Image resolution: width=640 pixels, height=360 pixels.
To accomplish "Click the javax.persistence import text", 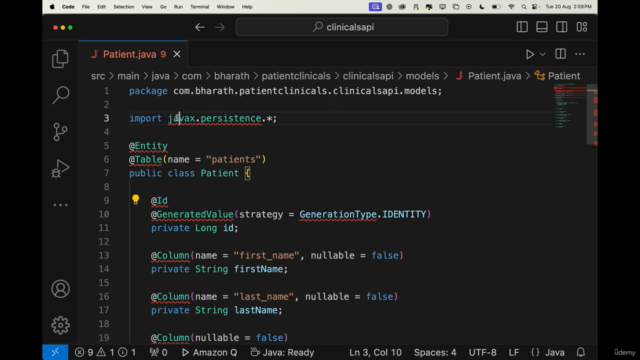I will [x=215, y=118].
